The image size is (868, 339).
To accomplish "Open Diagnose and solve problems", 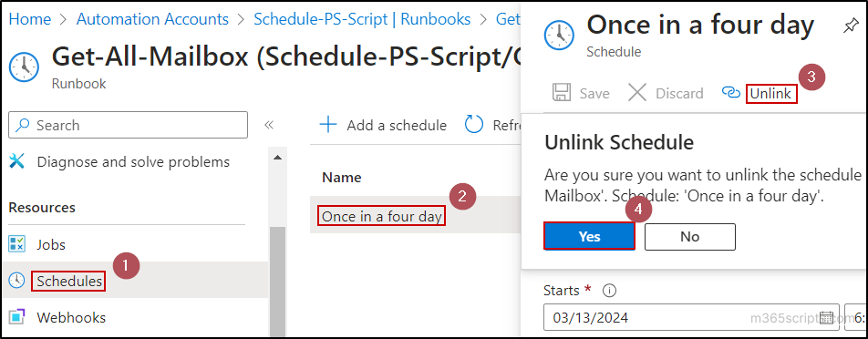I will pyautogui.click(x=133, y=162).
